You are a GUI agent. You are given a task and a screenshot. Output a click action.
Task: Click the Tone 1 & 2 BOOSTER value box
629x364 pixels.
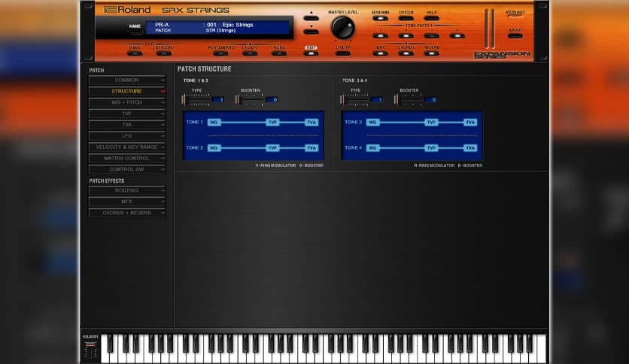(272, 99)
